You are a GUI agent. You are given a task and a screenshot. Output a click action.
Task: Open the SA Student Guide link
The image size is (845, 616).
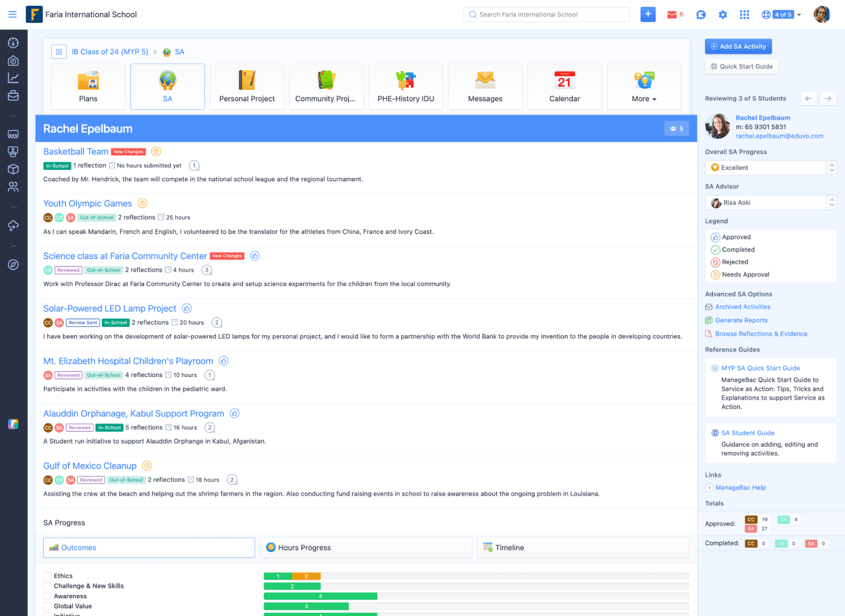point(748,433)
